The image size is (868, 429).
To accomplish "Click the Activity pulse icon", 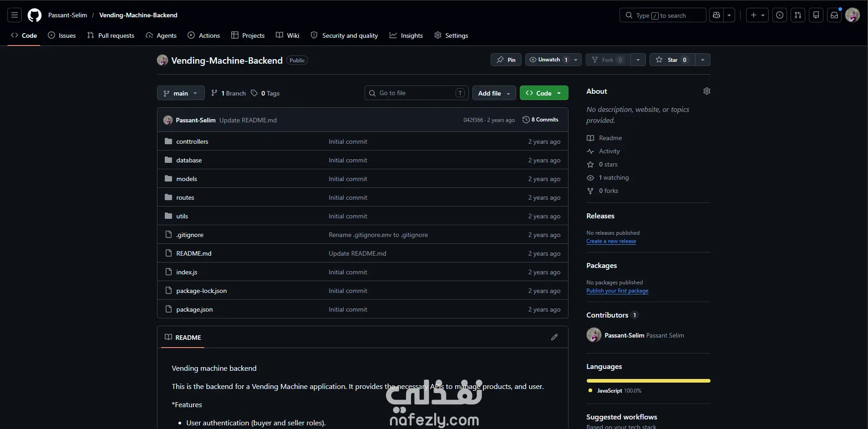I will 590,151.
